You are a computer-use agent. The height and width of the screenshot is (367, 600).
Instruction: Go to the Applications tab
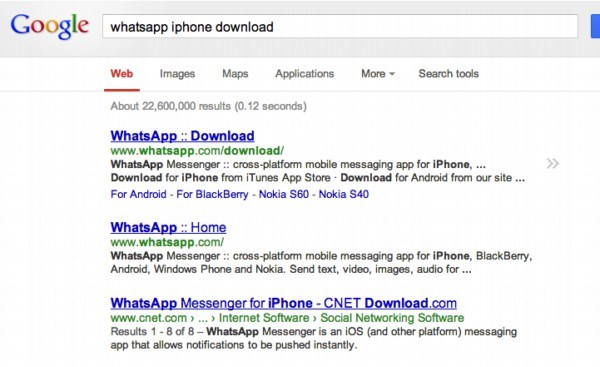click(x=305, y=73)
